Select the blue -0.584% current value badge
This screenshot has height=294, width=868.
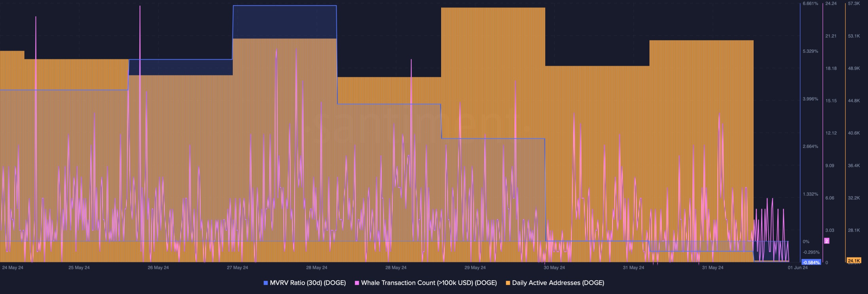pyautogui.click(x=811, y=262)
